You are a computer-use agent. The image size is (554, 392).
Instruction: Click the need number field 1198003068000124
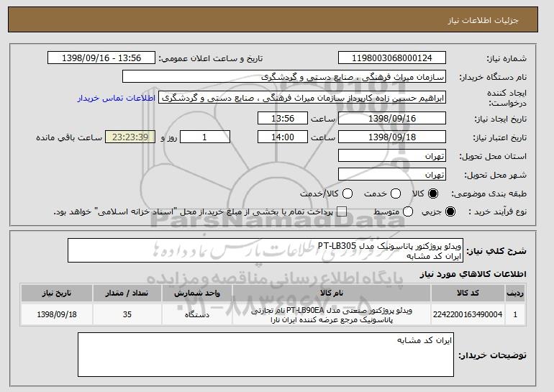click(x=392, y=58)
